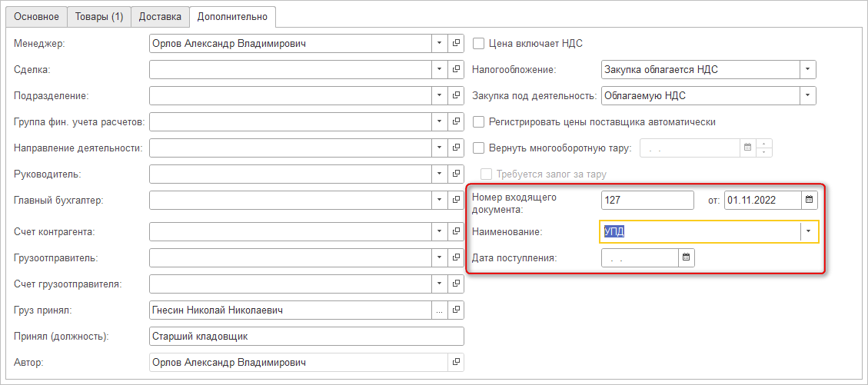Open calendar for Дата поступления
Screen dimensions: 868x385
coord(687,257)
